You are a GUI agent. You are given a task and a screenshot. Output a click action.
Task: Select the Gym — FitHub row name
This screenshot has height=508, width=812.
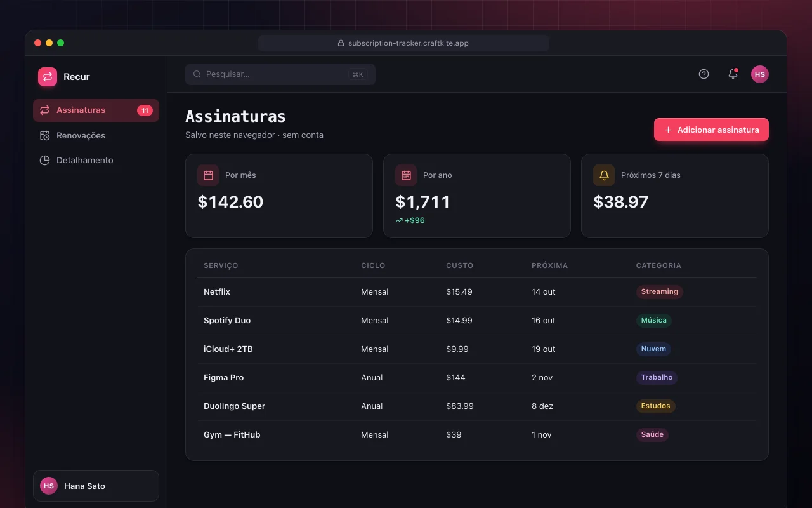click(x=232, y=435)
